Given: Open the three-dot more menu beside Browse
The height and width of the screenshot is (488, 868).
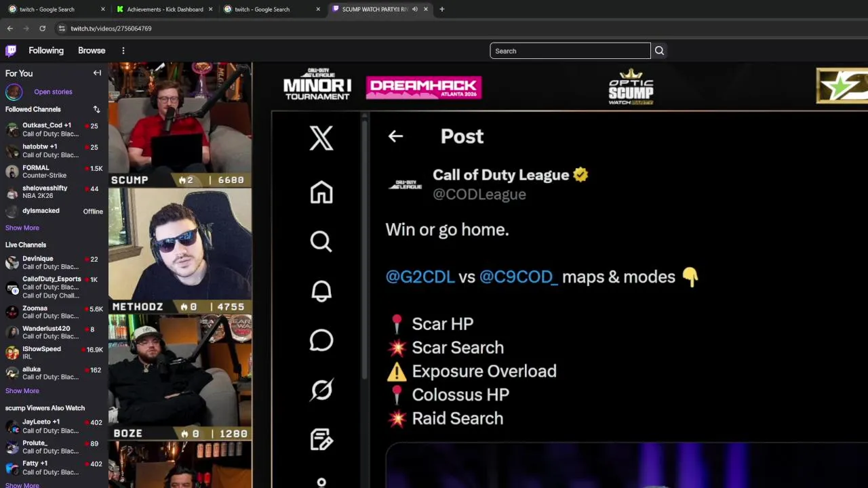Looking at the screenshot, I should click(123, 51).
